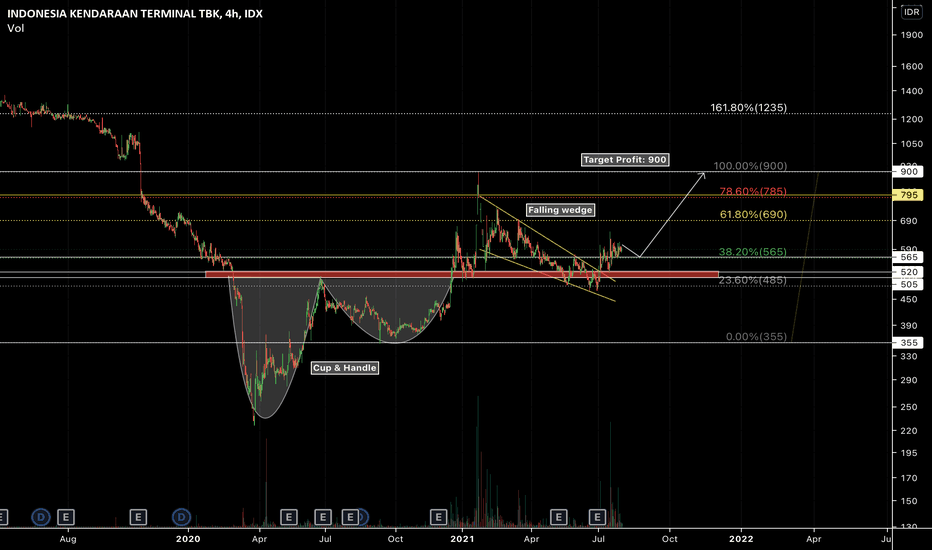Click the dividend D marker above 2020 label
Screen dimensions: 932x550
coord(181,517)
